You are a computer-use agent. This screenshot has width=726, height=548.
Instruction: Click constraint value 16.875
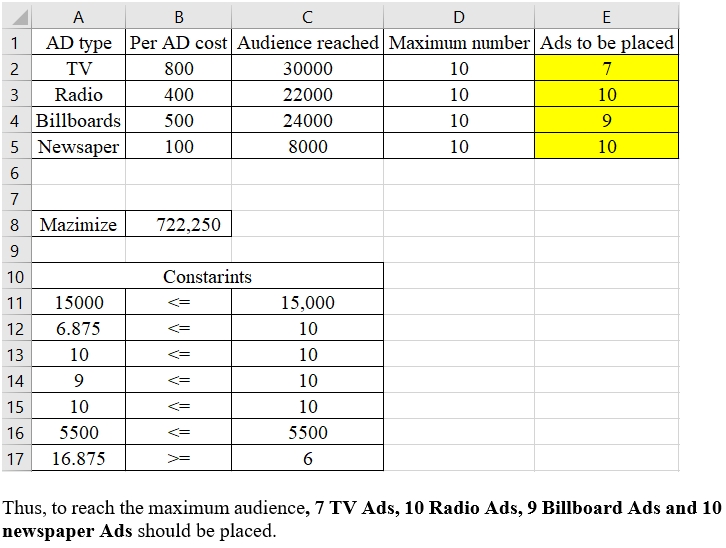78,459
